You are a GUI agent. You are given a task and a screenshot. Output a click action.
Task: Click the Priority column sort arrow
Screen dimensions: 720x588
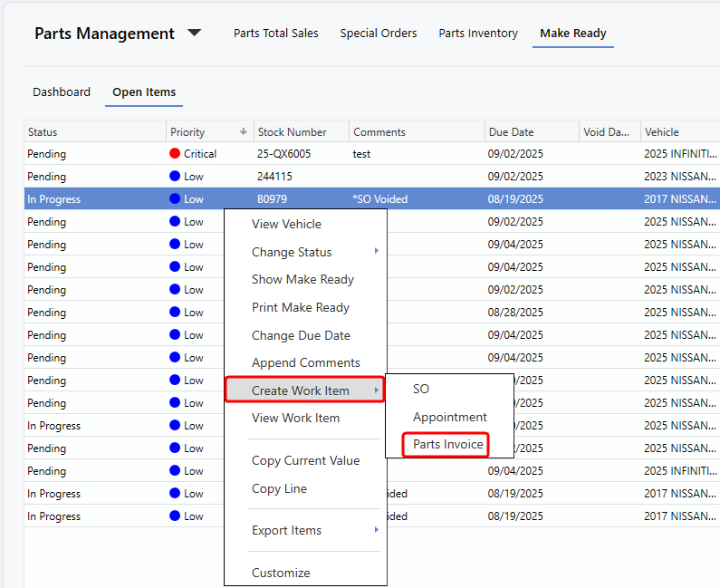click(243, 132)
